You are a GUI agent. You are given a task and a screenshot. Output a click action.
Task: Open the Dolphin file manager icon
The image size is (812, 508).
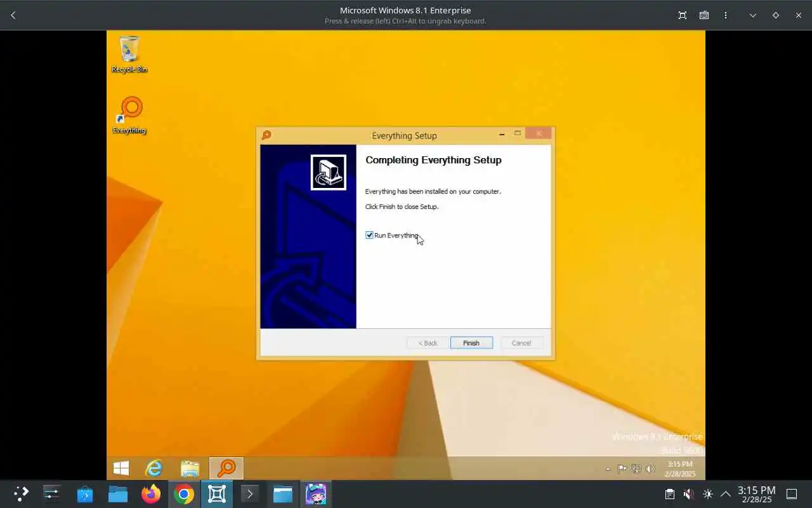[118, 493]
